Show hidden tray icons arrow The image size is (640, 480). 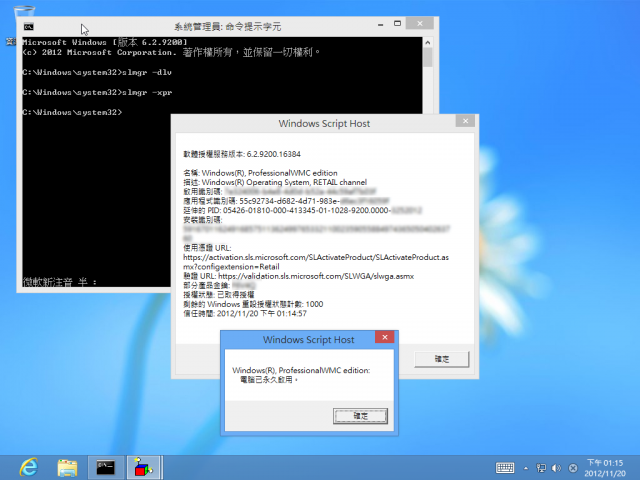coord(526,468)
